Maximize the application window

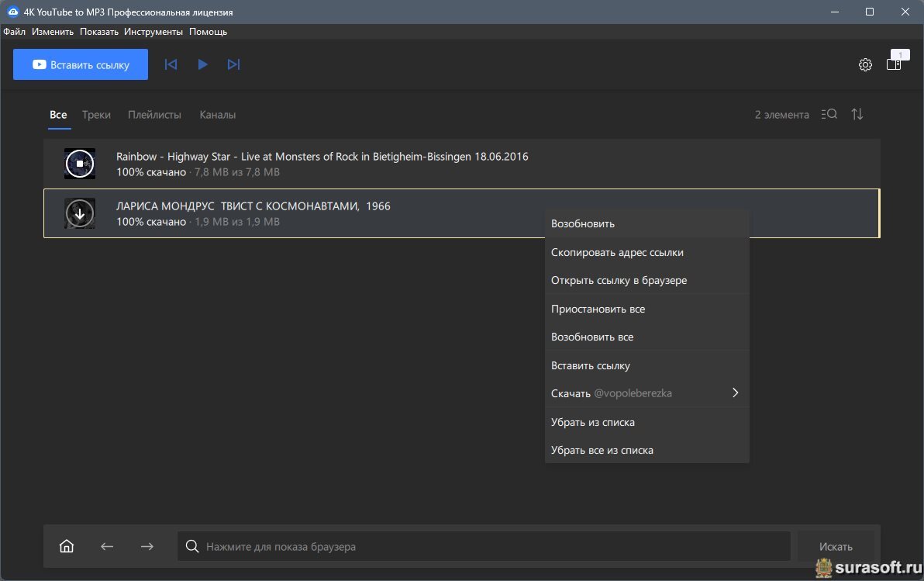click(870, 12)
